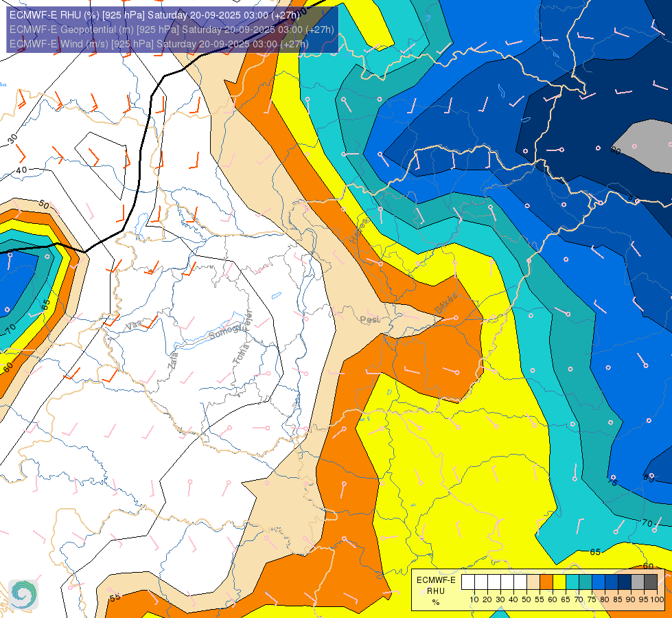The width and height of the screenshot is (672, 618).
Task: Click the Tolna county label
Action: pos(240,354)
